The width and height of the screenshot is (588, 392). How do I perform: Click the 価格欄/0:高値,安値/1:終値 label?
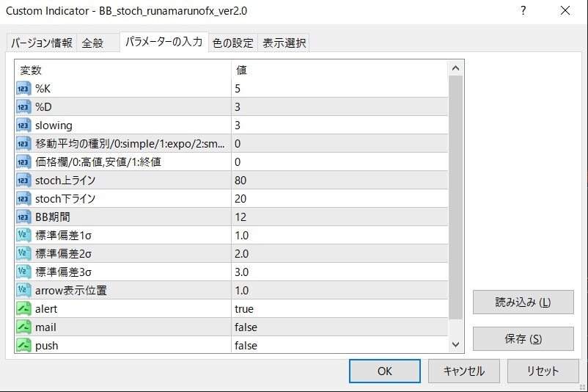98,162
